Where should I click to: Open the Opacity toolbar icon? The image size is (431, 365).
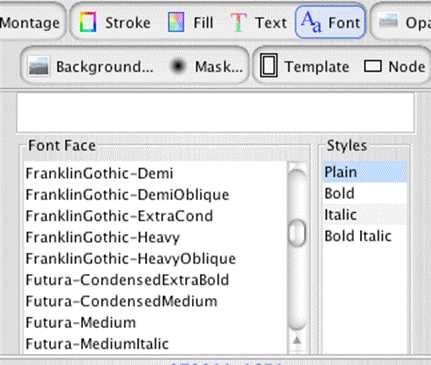coord(388,21)
